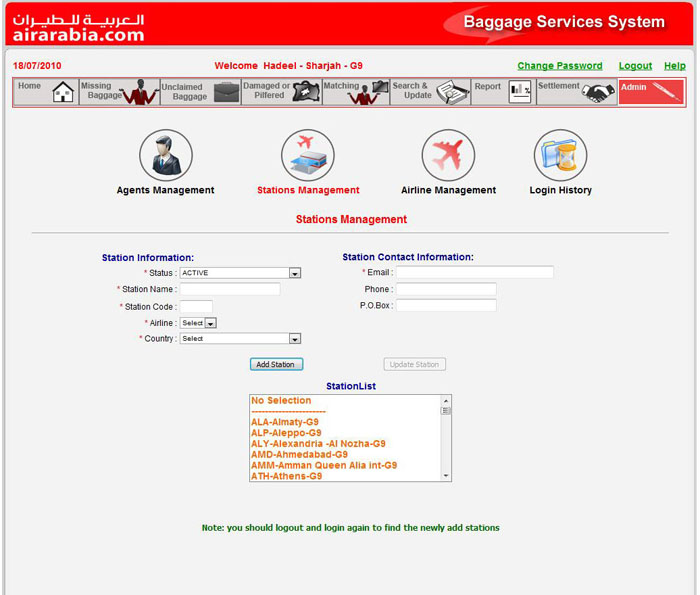This screenshot has height=595, width=700.
Task: Expand the Airline Select dropdown
Action: click(211, 323)
